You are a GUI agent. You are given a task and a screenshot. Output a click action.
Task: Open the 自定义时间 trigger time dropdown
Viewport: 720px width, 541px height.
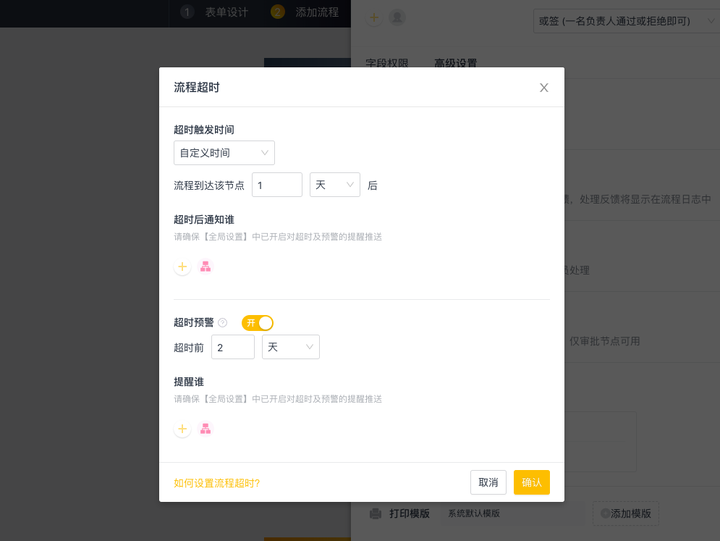pos(224,153)
